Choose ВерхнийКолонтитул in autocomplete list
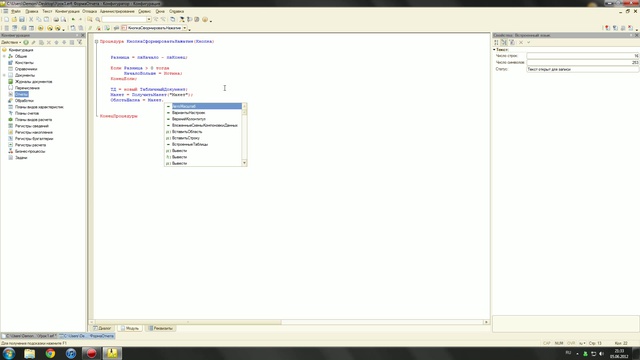The image size is (640, 360). point(189,119)
